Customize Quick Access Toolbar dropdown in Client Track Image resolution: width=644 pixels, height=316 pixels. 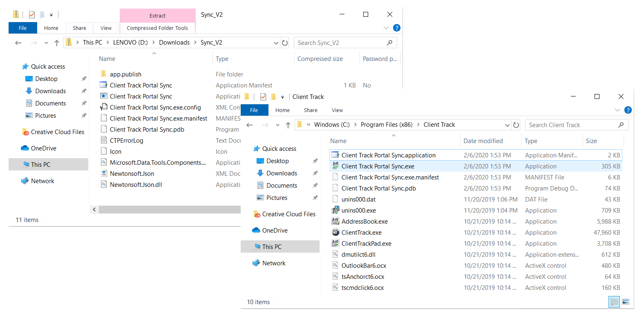click(x=282, y=97)
